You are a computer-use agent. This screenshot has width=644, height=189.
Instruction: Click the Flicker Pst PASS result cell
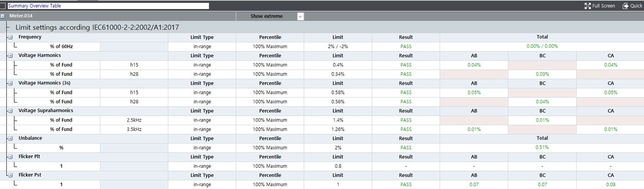[406, 185]
